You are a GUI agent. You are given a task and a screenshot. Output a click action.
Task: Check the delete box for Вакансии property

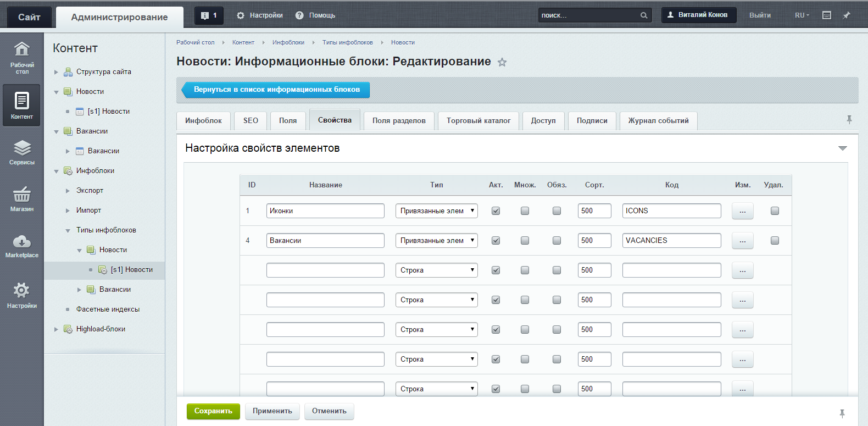pyautogui.click(x=775, y=241)
